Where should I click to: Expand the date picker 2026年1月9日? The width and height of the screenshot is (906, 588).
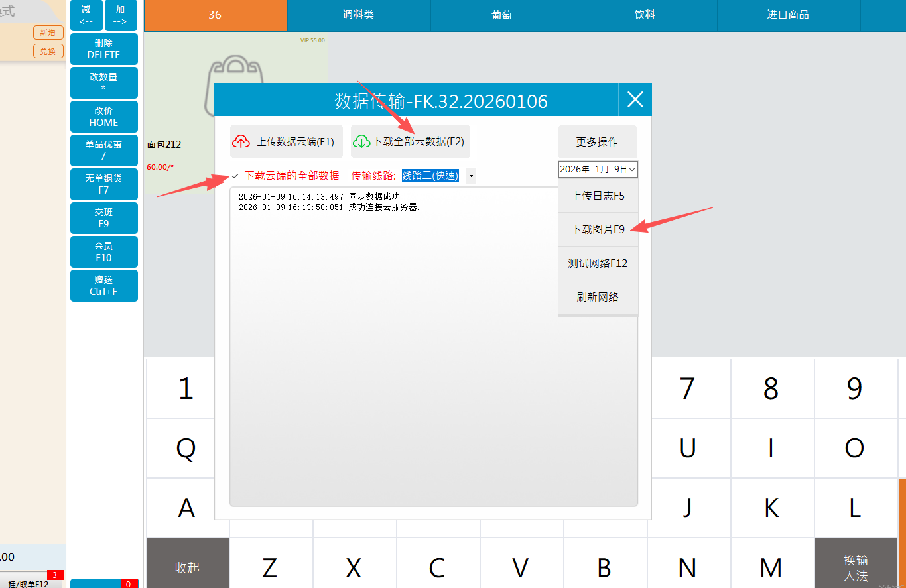coord(632,170)
